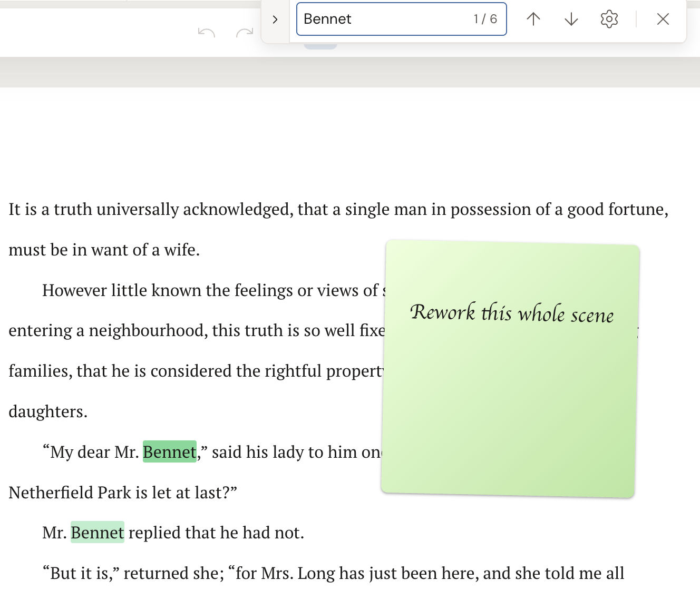The height and width of the screenshot is (590, 700).
Task: Click the undo arrow
Action: coord(207,33)
